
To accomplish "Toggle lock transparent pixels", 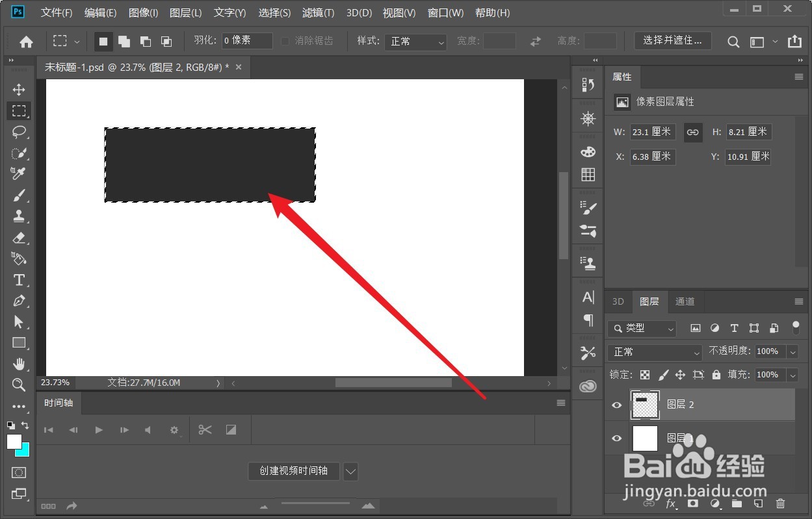I will (x=645, y=375).
